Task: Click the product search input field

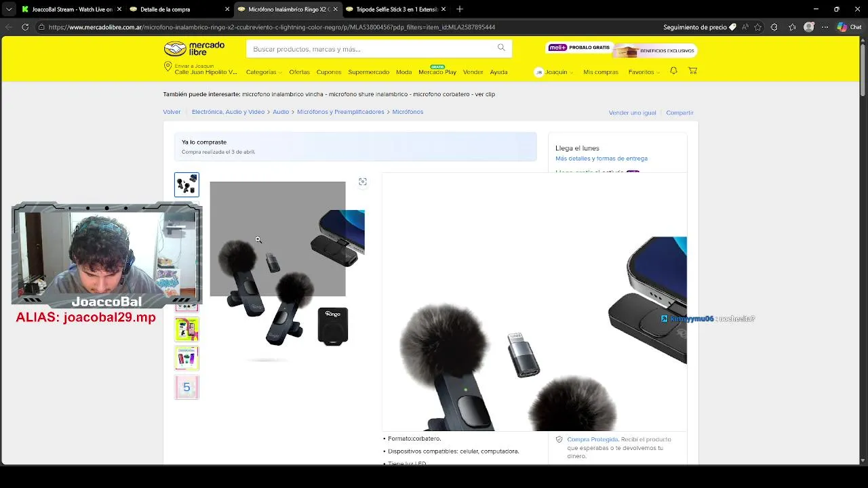Action: [x=372, y=49]
